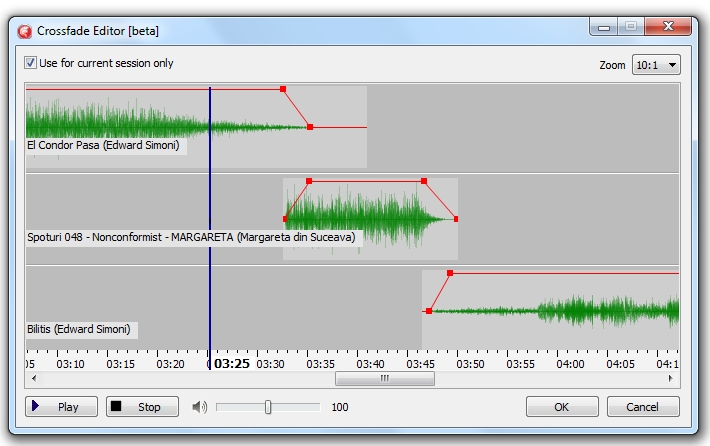The height and width of the screenshot is (446, 710).
Task: Select El Condor Pasa fade-out end point
Action: click(310, 127)
